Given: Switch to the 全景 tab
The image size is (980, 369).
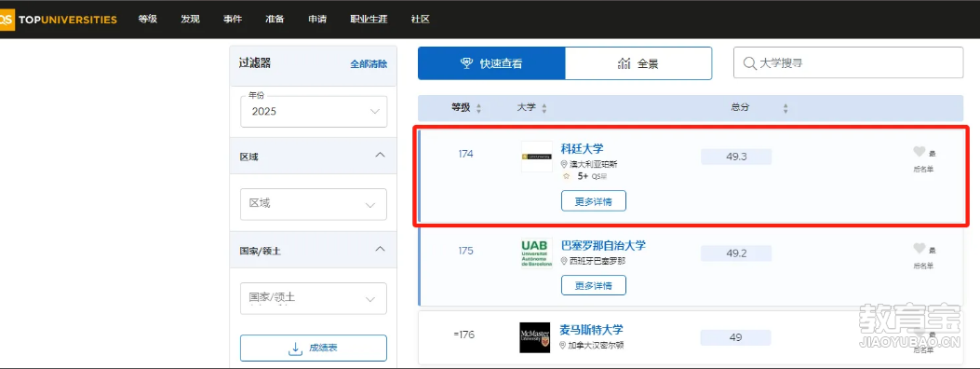Looking at the screenshot, I should point(638,63).
